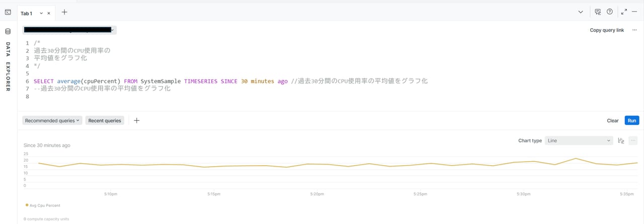Open the Data Explorer database icon
Image resolution: width=644 pixels, height=224 pixels.
pos(8,31)
